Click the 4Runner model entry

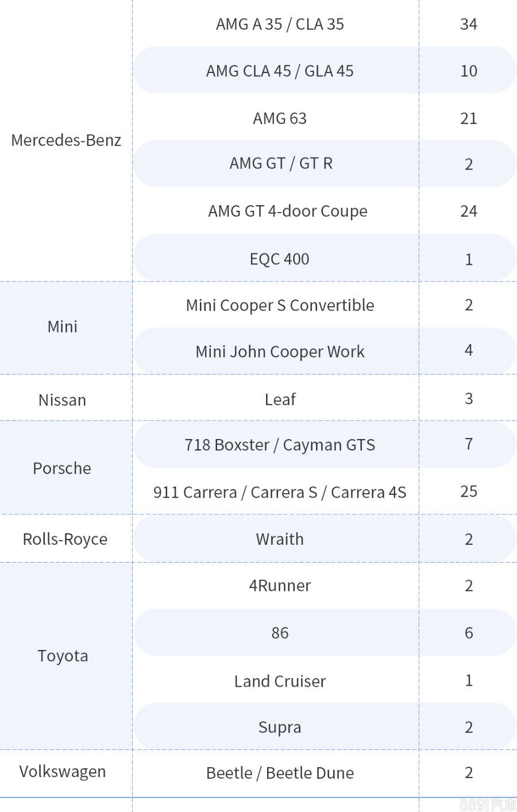tap(280, 586)
